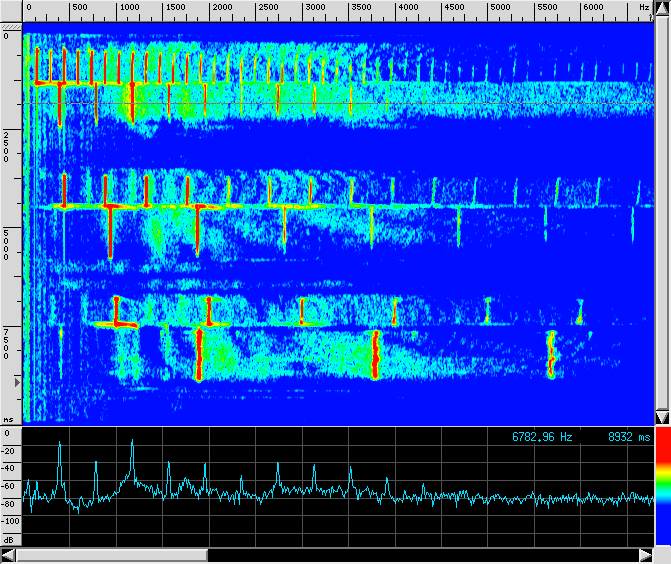Click the tallest peak in the spectrum plot

click(x=131, y=442)
